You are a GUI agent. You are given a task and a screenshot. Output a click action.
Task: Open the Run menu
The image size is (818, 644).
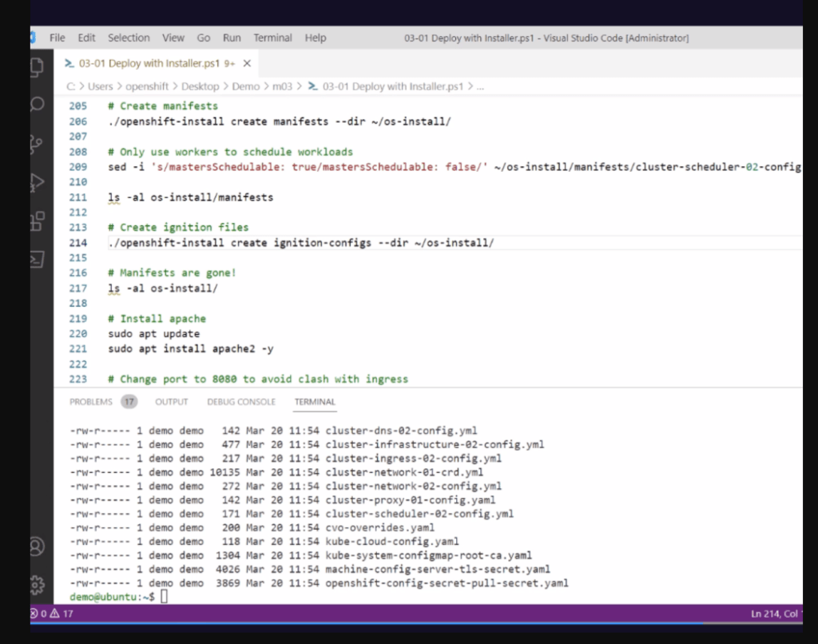[x=232, y=38]
